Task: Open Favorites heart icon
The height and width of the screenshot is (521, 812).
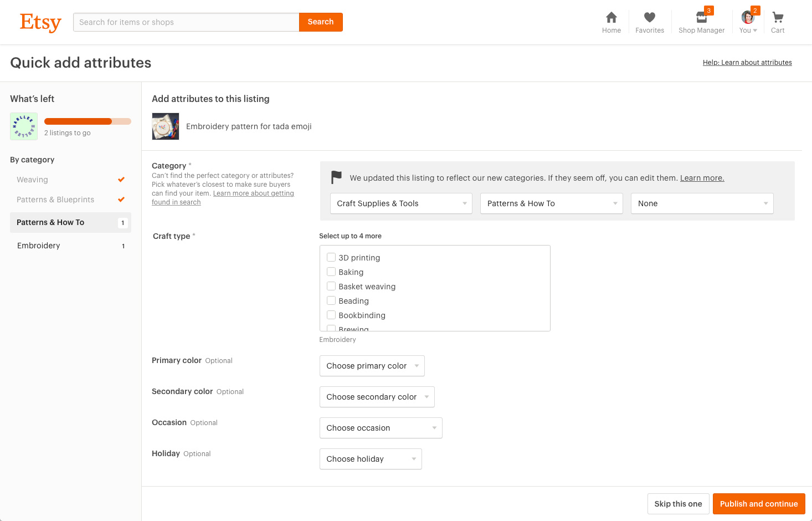Action: 650,17
